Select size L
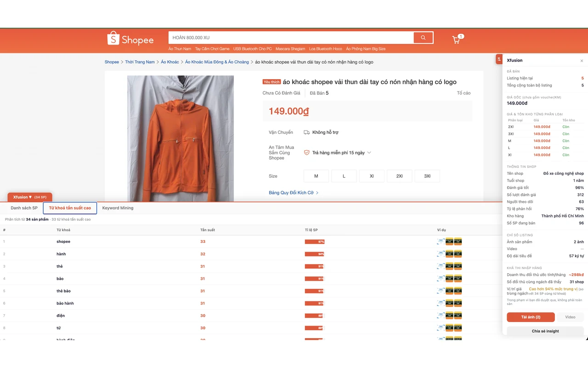This screenshot has width=588, height=368. point(344,176)
